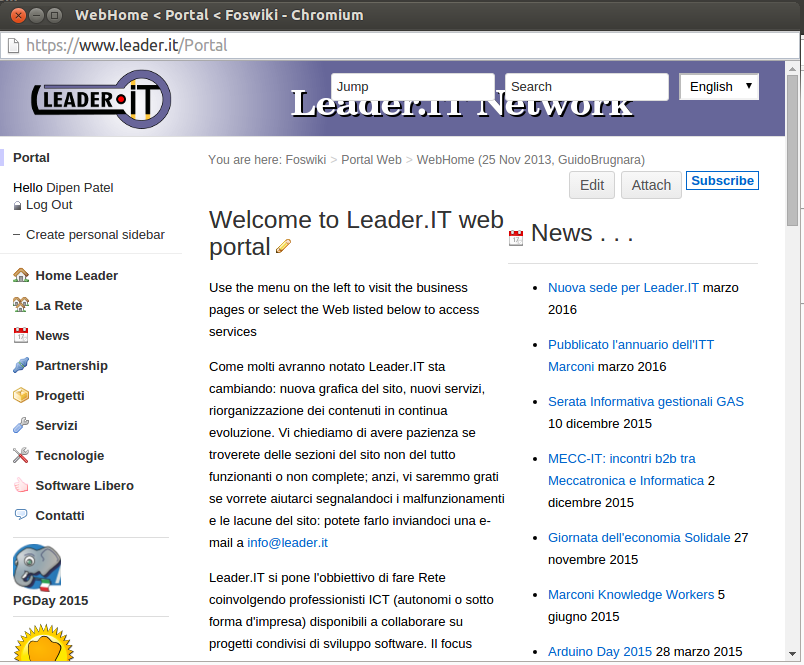Click the Contatti speech bubble icon
Screen dimensions: 804x665
pos(21,515)
